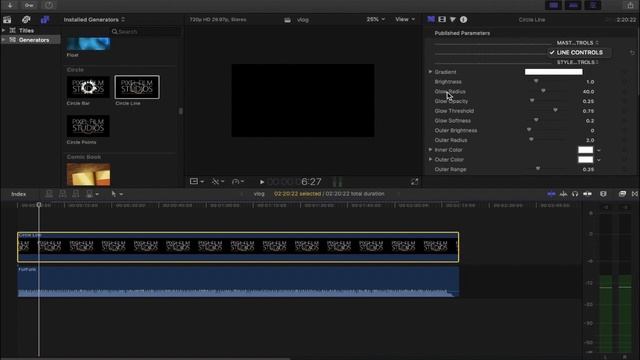Expand the Generators category
Screen dimensions: 640x360
coord(4,40)
